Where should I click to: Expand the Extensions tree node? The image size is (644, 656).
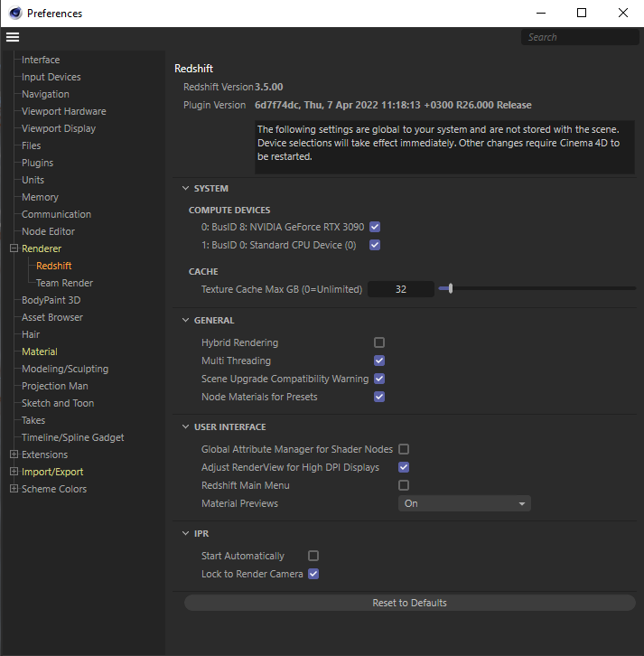click(14, 455)
